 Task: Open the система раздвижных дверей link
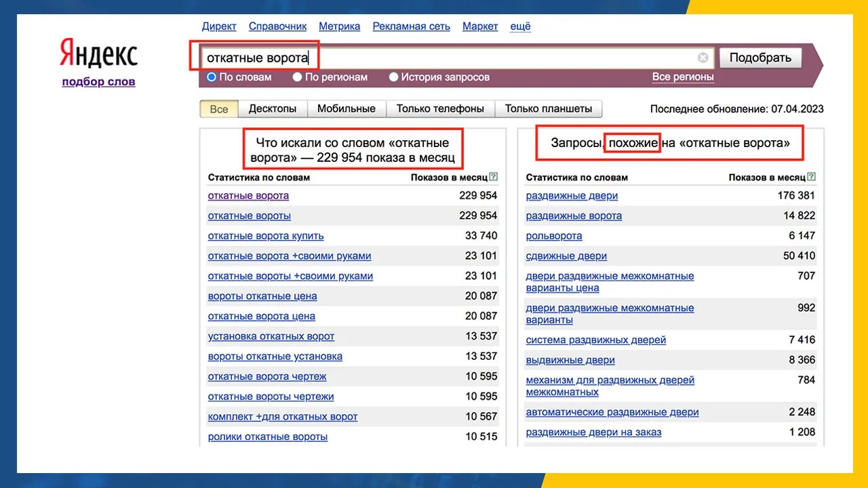click(x=596, y=340)
